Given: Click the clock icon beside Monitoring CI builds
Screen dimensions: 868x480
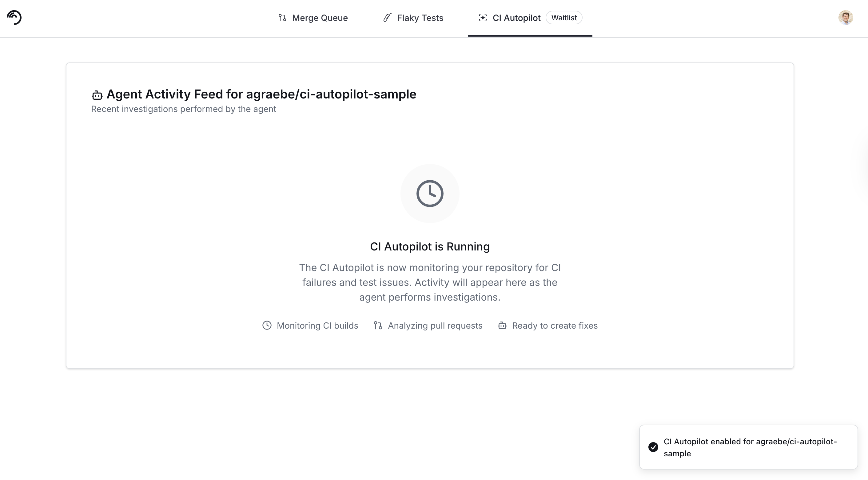Looking at the screenshot, I should (267, 325).
